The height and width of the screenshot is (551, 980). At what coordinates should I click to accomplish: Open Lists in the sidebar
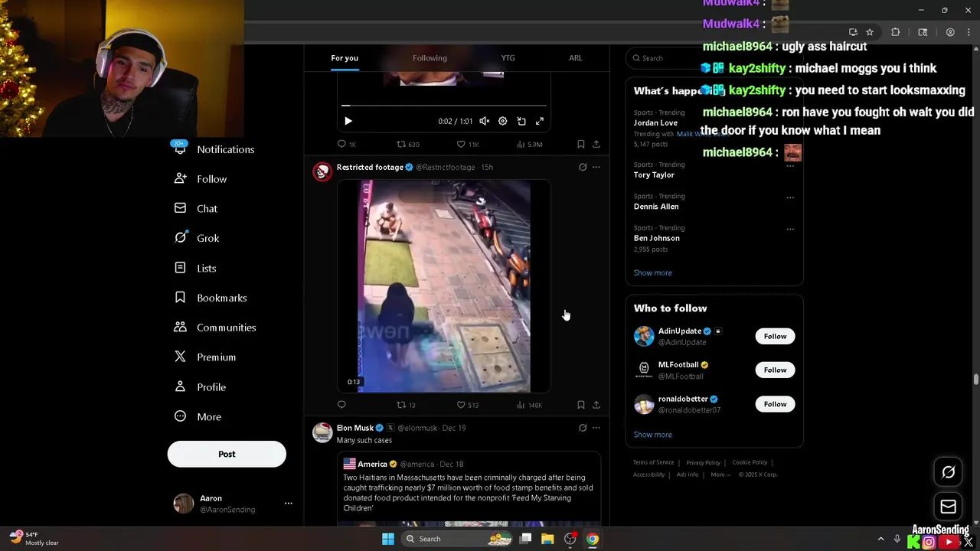[x=196, y=268]
